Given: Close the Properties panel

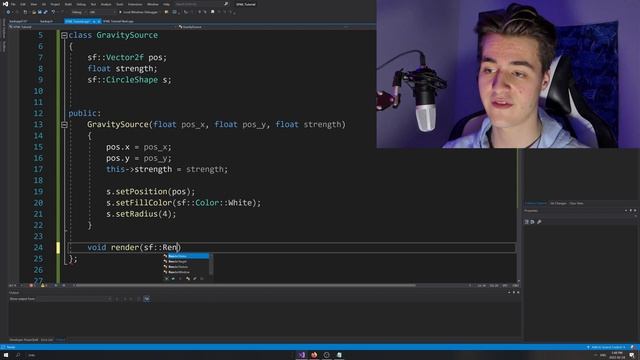Looking at the screenshot, I should 635,211.
